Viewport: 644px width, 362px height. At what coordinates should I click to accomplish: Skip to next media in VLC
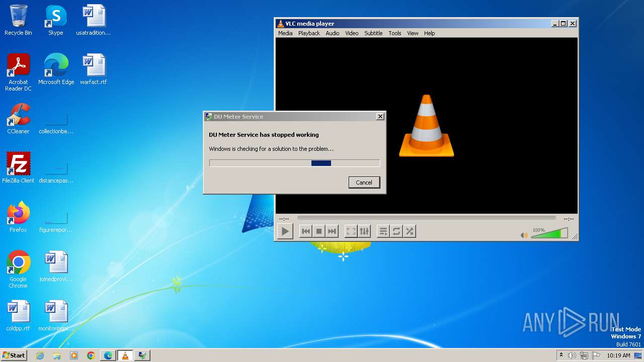click(x=332, y=231)
